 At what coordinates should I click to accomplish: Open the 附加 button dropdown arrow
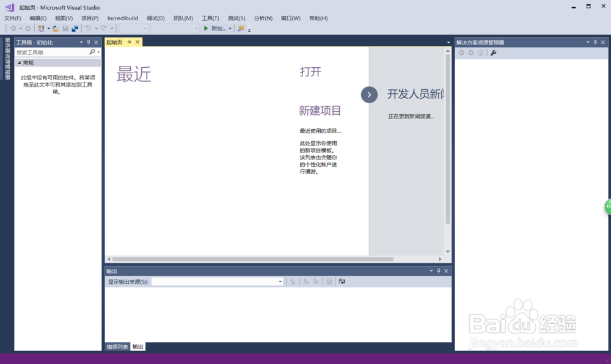coord(230,29)
